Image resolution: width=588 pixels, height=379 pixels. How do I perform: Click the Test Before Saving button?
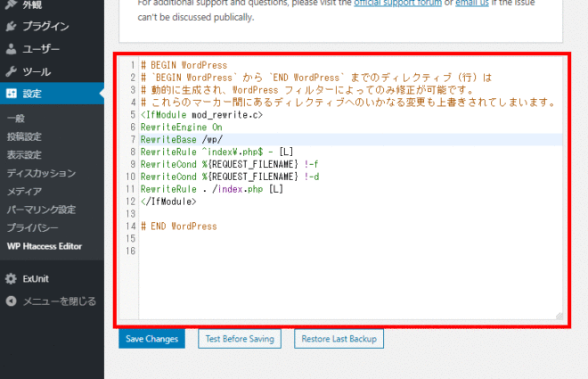pyautogui.click(x=240, y=339)
